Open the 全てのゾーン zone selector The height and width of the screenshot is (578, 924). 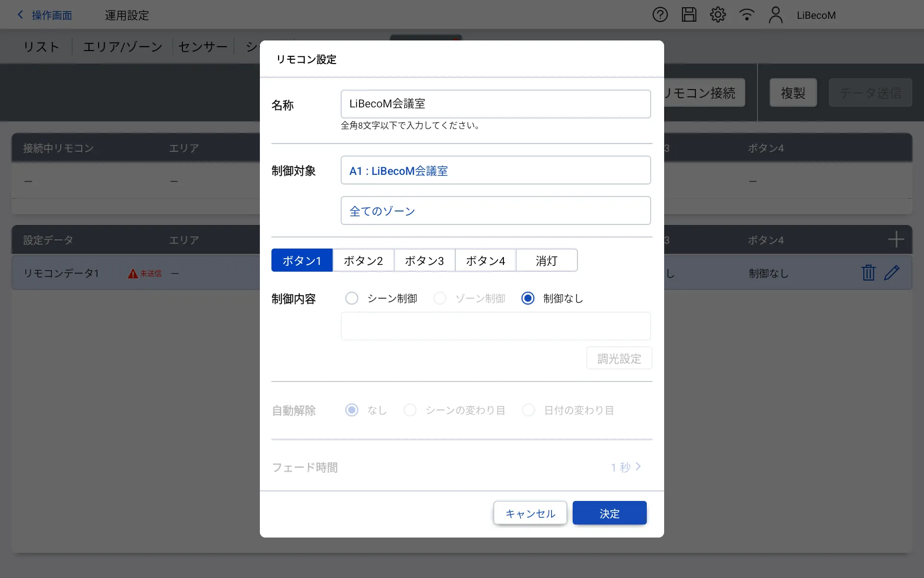495,211
